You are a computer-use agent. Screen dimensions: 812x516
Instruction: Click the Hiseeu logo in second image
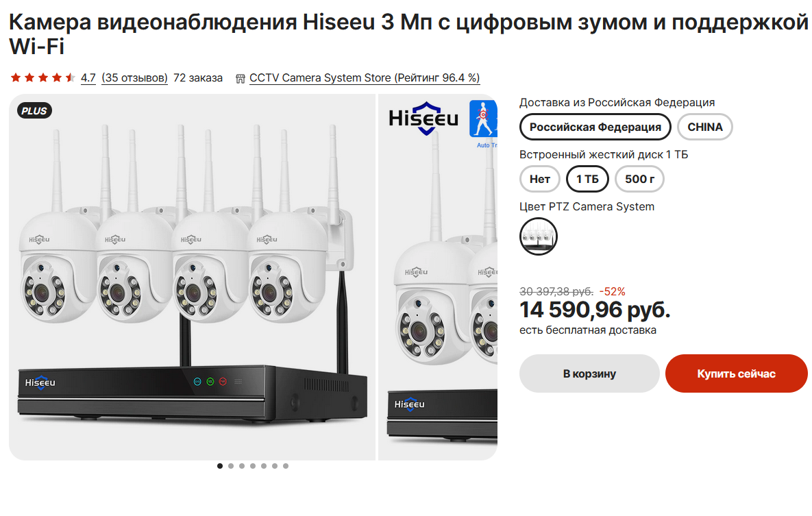pyautogui.click(x=423, y=118)
